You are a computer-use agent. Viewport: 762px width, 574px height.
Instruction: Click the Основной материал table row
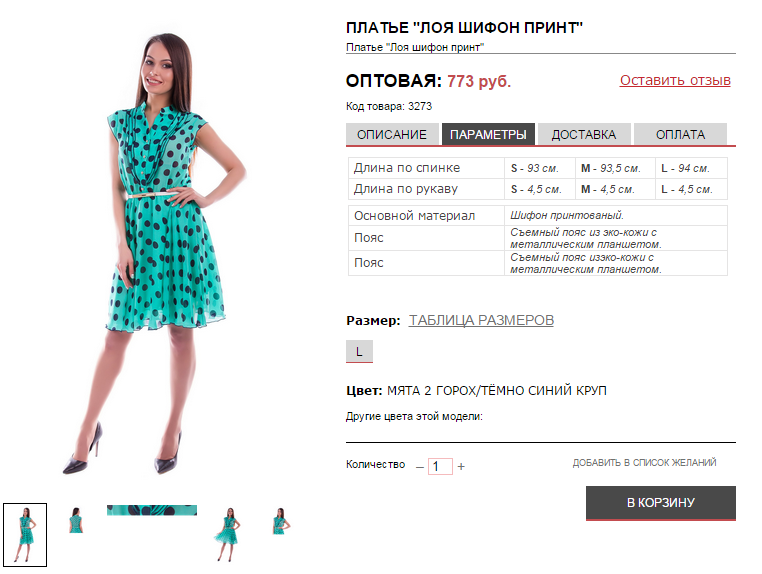[538, 215]
